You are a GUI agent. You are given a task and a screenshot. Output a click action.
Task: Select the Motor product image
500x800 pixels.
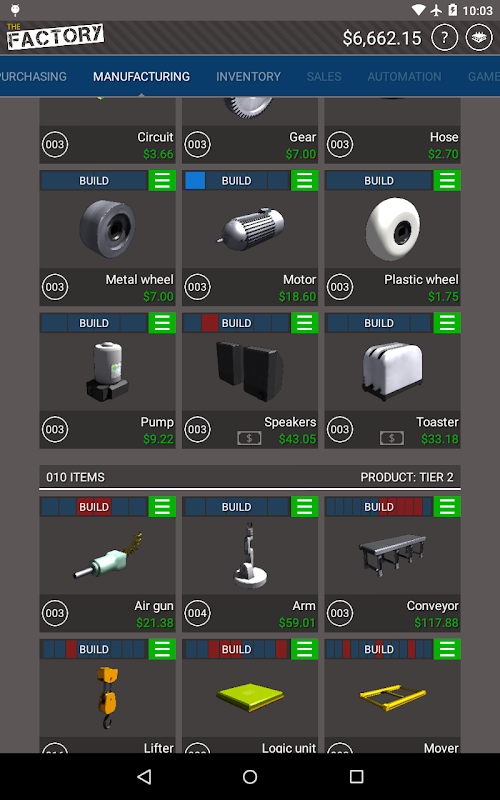point(250,229)
